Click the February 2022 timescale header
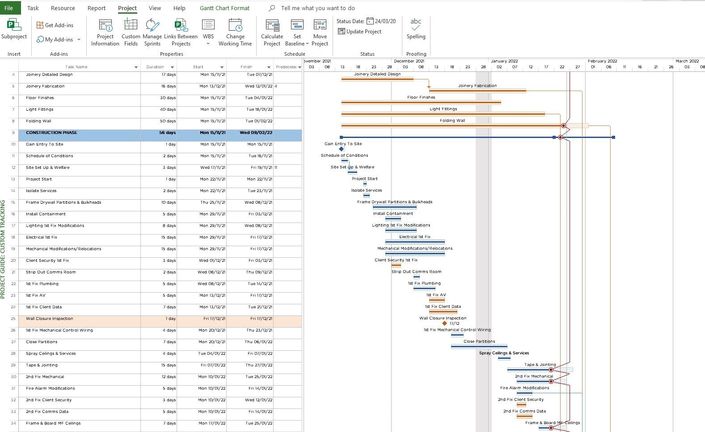The height and width of the screenshot is (432, 705). pyautogui.click(x=602, y=61)
